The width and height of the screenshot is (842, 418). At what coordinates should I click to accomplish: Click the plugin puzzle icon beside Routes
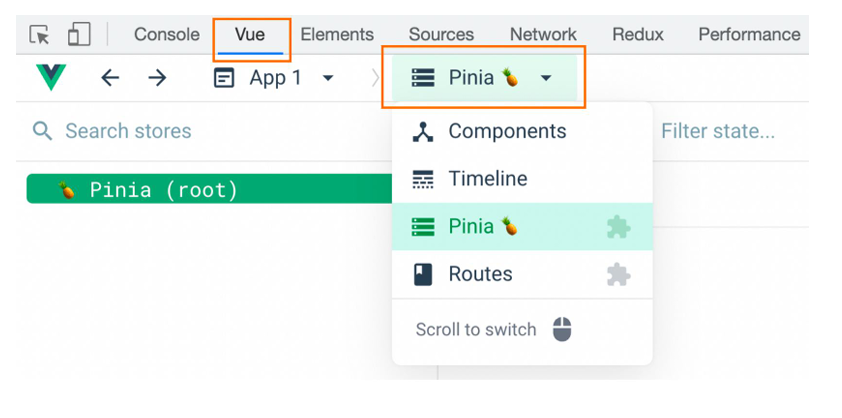tap(619, 275)
